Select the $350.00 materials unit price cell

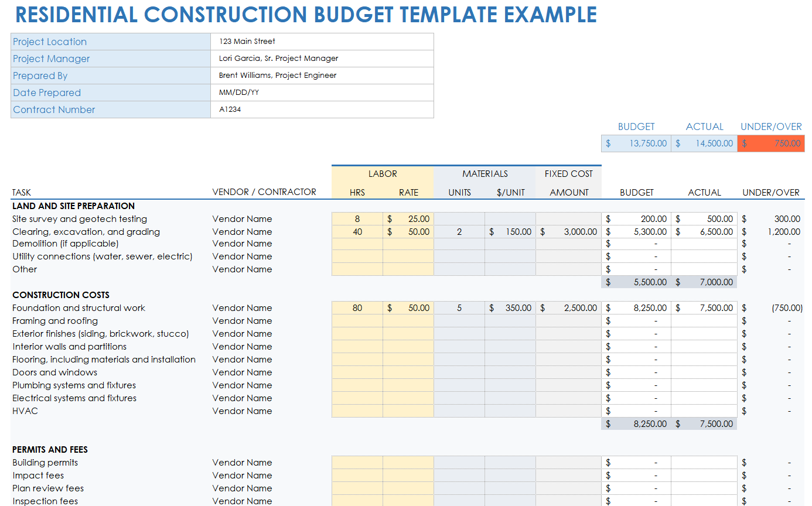tap(510, 308)
